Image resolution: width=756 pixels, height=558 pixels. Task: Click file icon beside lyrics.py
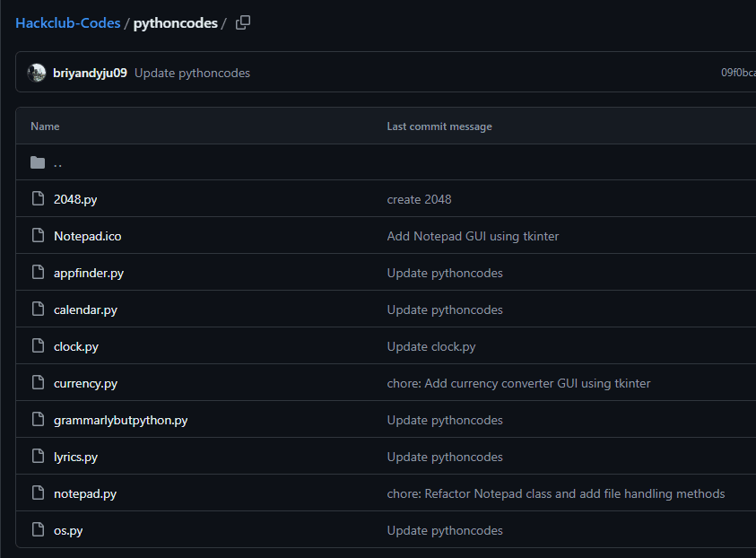pos(38,457)
